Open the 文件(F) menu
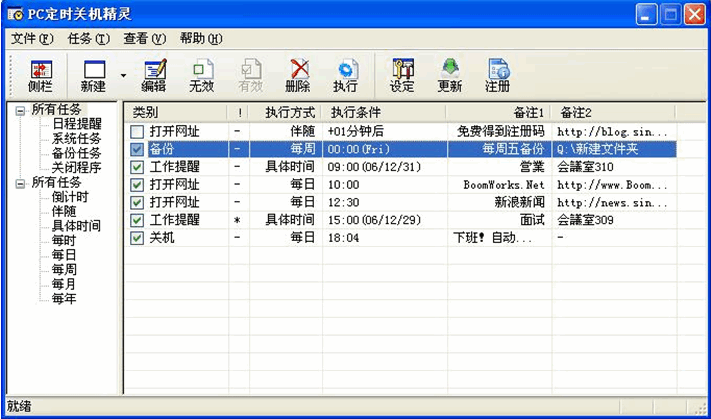Image resolution: width=711 pixels, height=419 pixels. pyautogui.click(x=32, y=39)
